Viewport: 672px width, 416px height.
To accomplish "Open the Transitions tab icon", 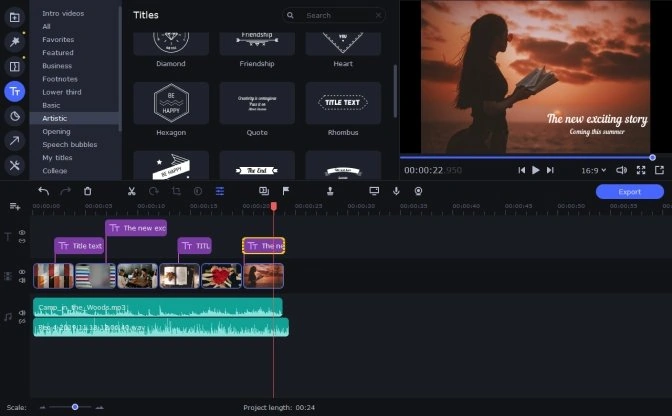I will [x=15, y=66].
